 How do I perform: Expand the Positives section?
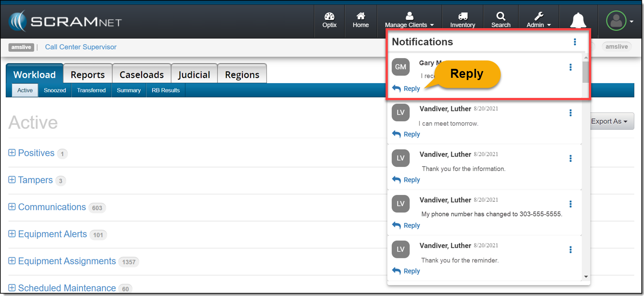(12, 153)
